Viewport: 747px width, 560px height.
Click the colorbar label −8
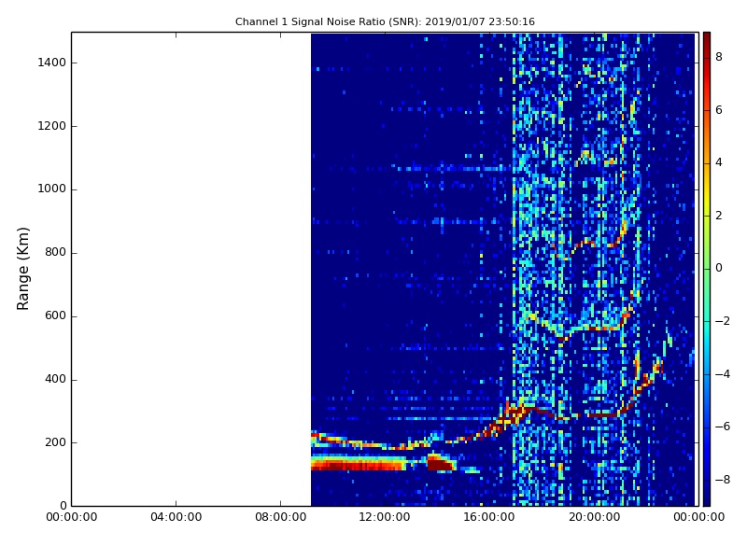coord(723,480)
